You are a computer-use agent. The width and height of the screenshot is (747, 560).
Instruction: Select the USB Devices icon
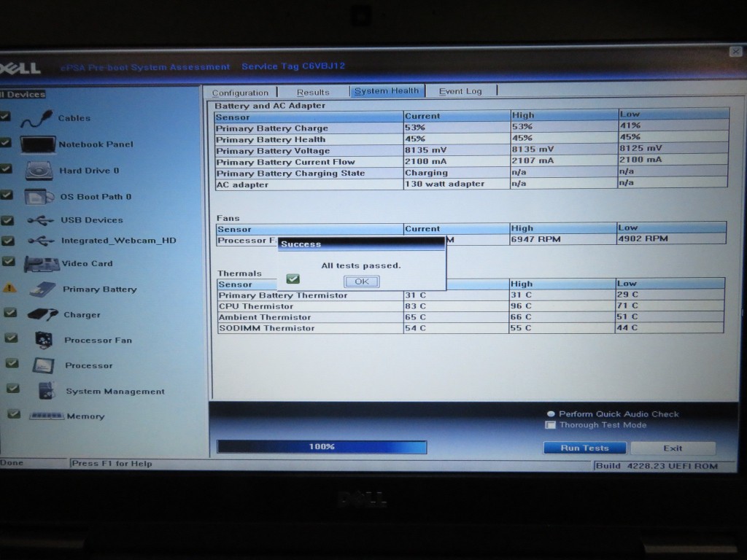click(41, 220)
